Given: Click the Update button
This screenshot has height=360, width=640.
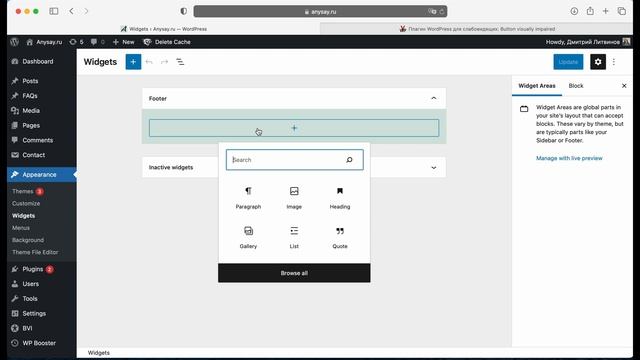Looking at the screenshot, I should click(568, 62).
